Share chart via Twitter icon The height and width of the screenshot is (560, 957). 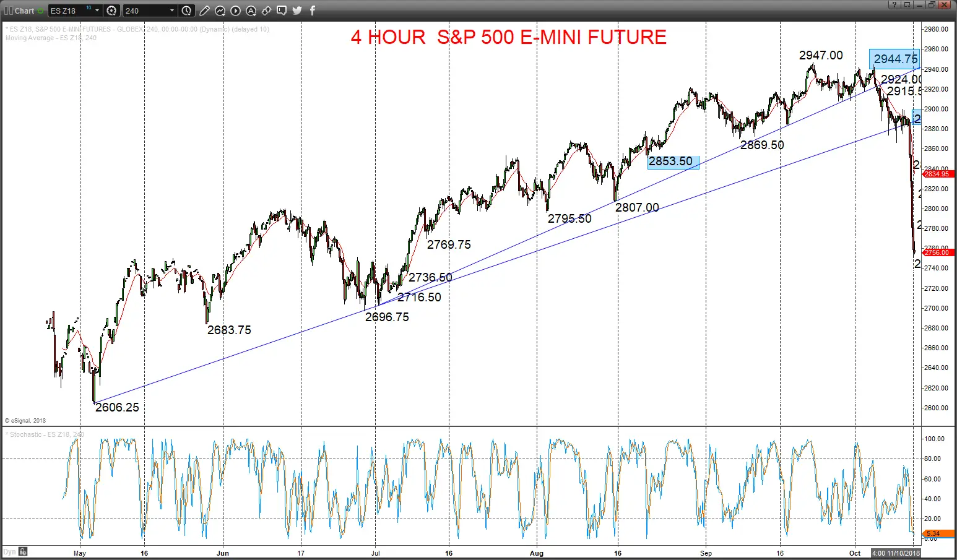297,11
